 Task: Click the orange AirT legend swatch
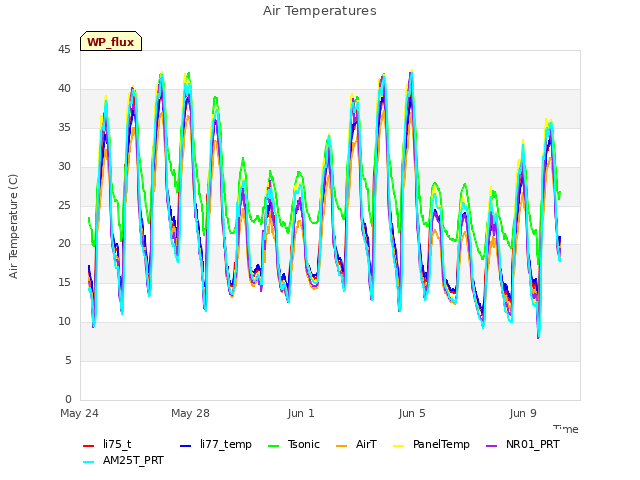pyautogui.click(x=342, y=446)
